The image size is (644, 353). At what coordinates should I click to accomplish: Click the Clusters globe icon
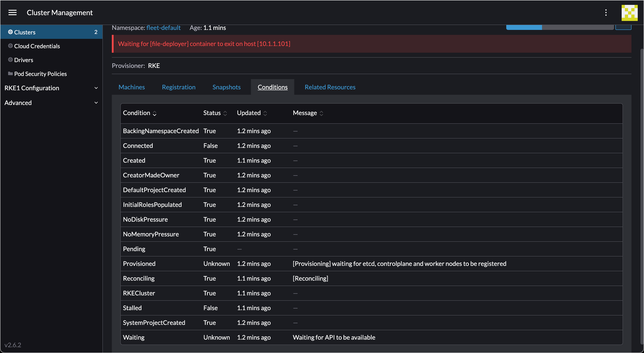(x=10, y=32)
